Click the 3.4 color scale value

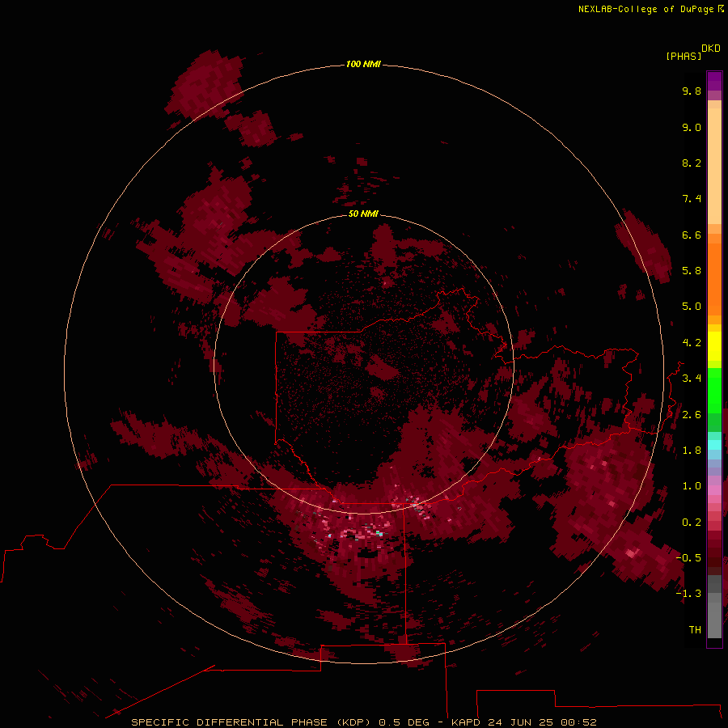coord(692,379)
